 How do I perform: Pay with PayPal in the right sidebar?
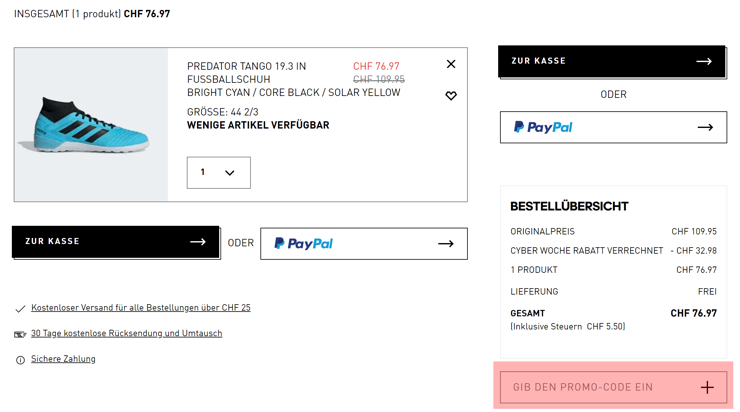pos(613,127)
